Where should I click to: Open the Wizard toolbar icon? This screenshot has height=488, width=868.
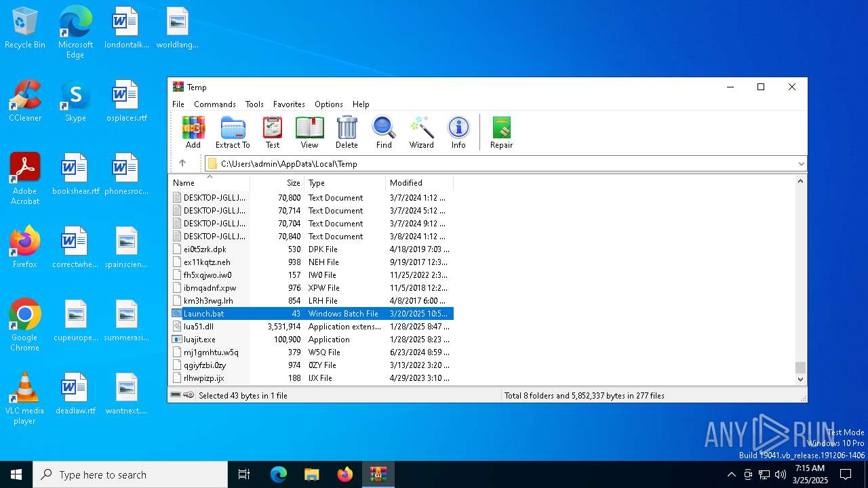coord(421,132)
